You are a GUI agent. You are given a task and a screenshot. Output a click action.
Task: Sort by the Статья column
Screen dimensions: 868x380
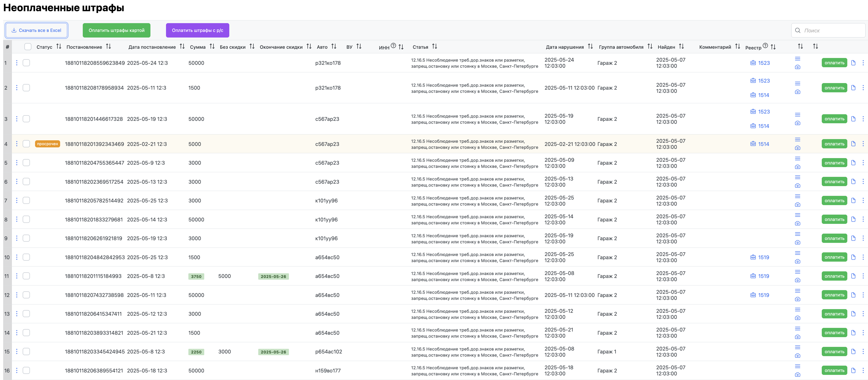[435, 47]
